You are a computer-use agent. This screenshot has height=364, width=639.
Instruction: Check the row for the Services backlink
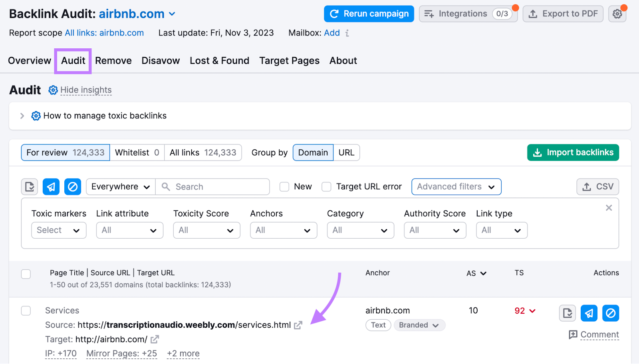(x=26, y=311)
